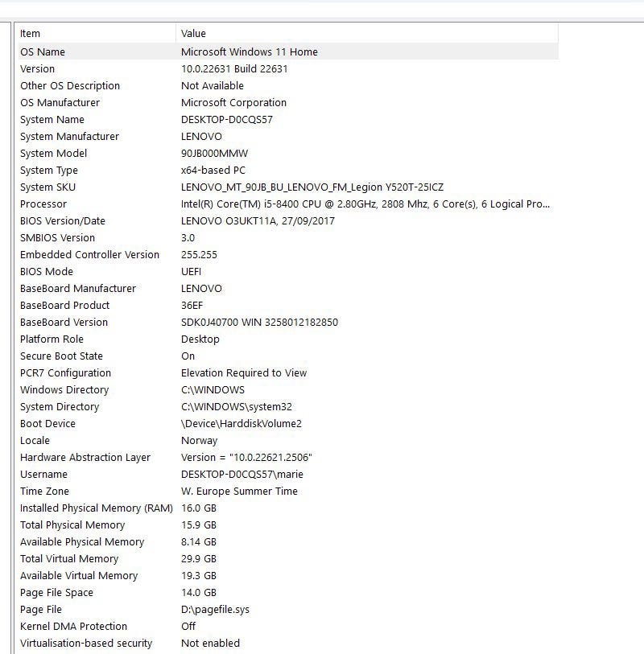
Task: Click the x64-based PC value
Action: (213, 171)
